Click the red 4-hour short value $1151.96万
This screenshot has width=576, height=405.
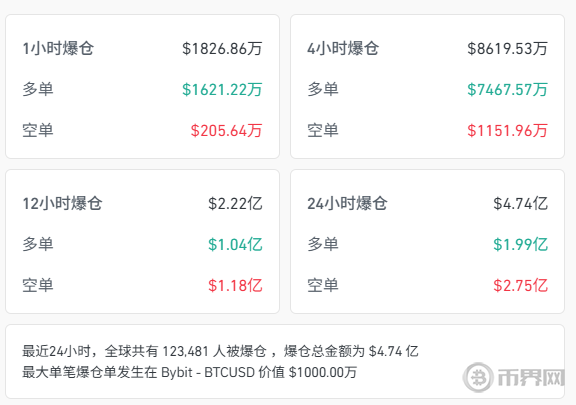pos(507,130)
